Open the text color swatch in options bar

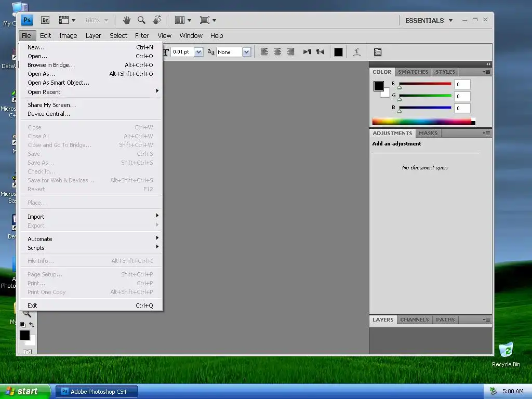click(x=338, y=52)
